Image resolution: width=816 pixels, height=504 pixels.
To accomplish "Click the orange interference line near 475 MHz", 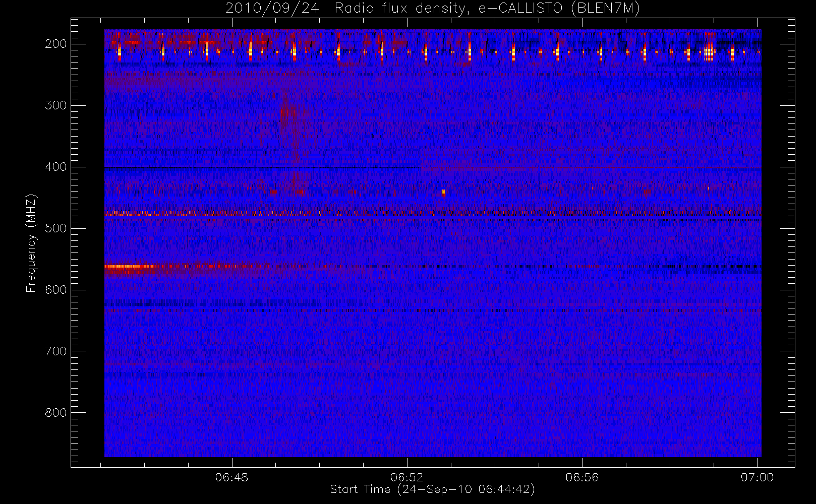I will (x=433, y=214).
